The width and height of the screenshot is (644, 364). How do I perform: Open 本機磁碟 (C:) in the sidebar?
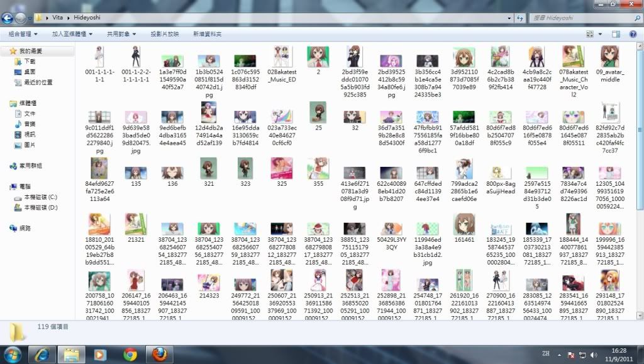coord(41,197)
